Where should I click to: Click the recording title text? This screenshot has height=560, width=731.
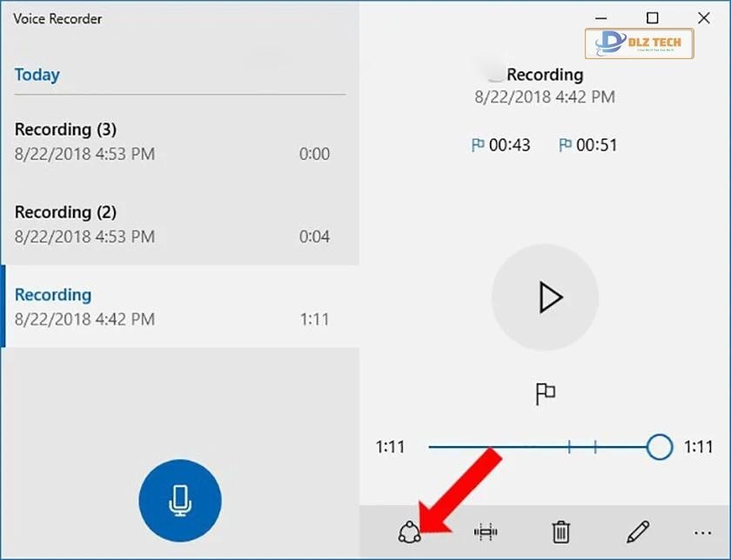(x=546, y=75)
